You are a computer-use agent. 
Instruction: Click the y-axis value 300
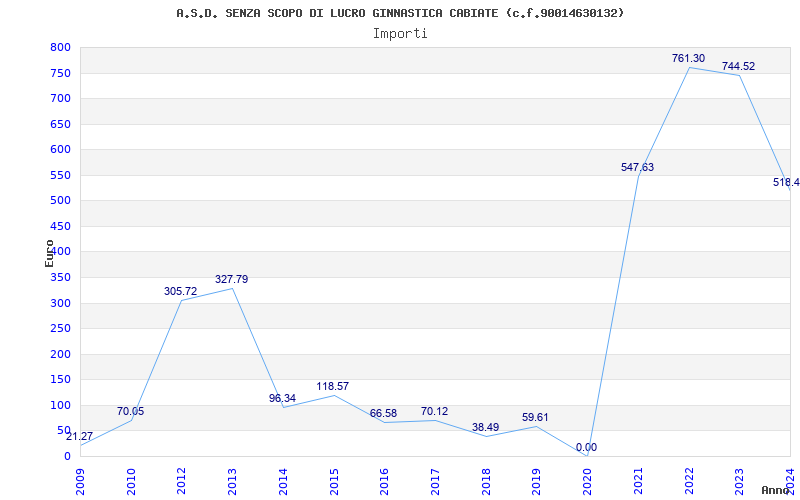(60, 304)
